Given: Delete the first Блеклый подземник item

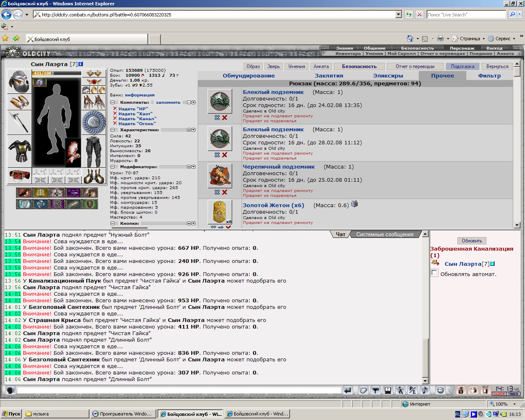Looking at the screenshot, I should pos(224,118).
